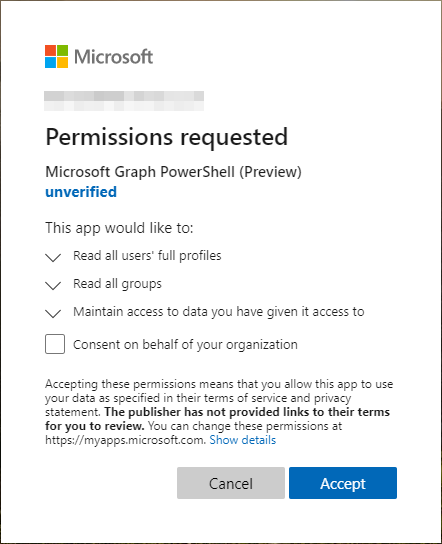
Task: Expand chevron for Read all users' full profiles
Action: [x=53, y=257]
